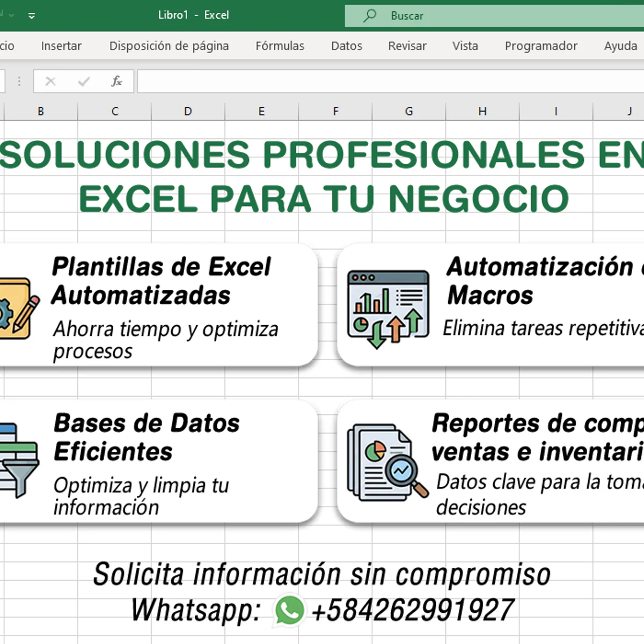Image resolution: width=644 pixels, height=644 pixels.
Task: Select column D header
Action: point(188,111)
